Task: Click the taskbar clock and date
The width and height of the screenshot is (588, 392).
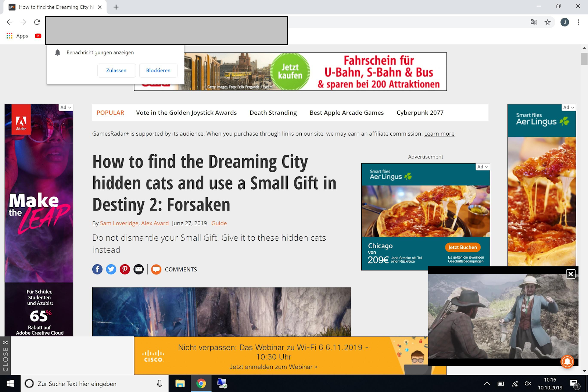Action: [x=550, y=384]
